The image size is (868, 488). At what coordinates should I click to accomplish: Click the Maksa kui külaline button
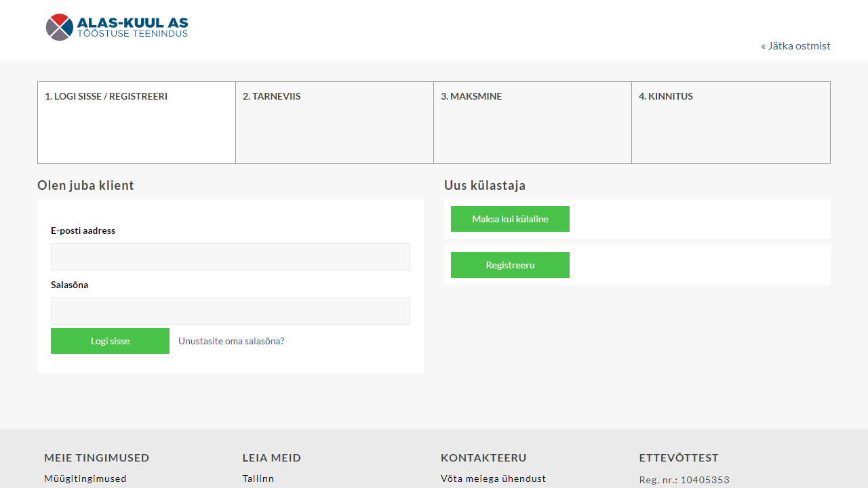point(510,218)
